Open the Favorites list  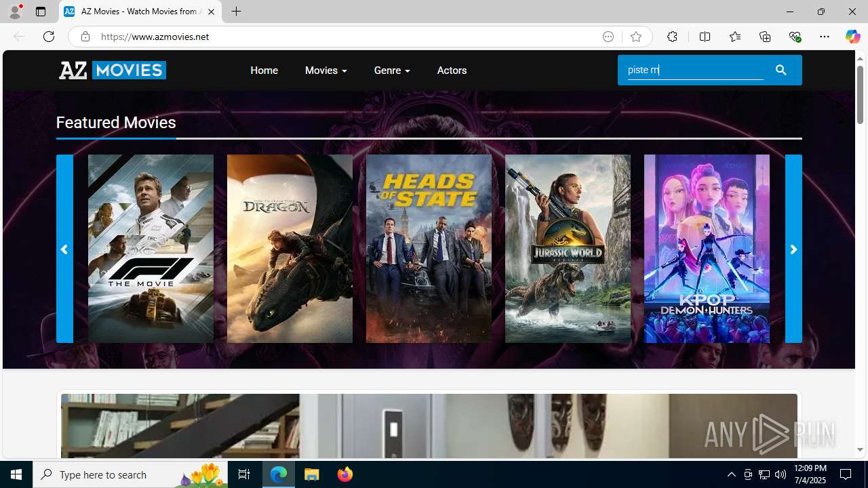734,37
